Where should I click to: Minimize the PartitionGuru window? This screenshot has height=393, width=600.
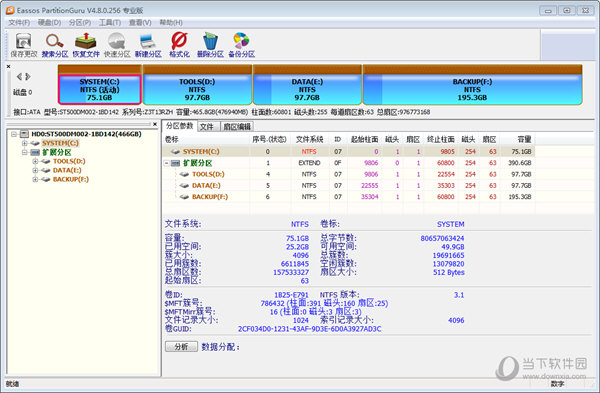pyautogui.click(x=548, y=11)
